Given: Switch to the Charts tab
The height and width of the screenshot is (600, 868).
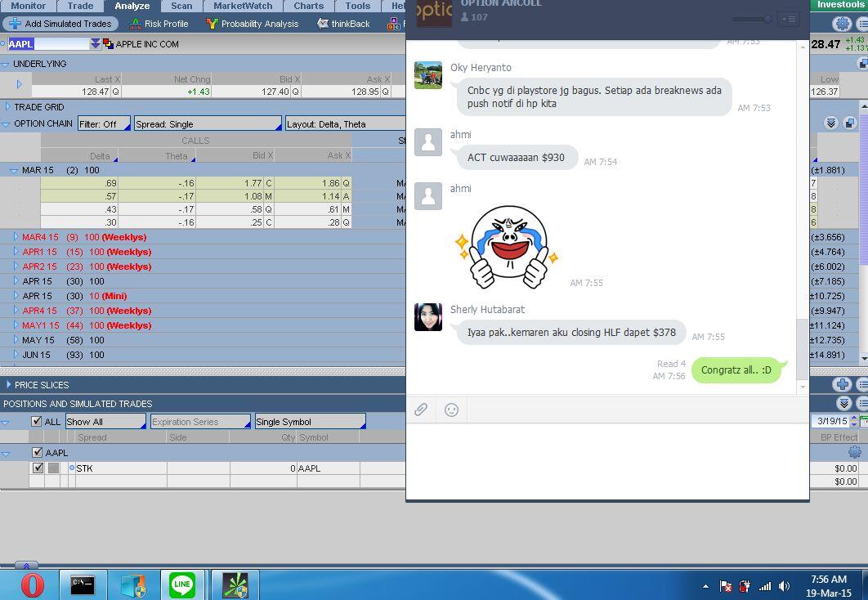Looking at the screenshot, I should (309, 6).
